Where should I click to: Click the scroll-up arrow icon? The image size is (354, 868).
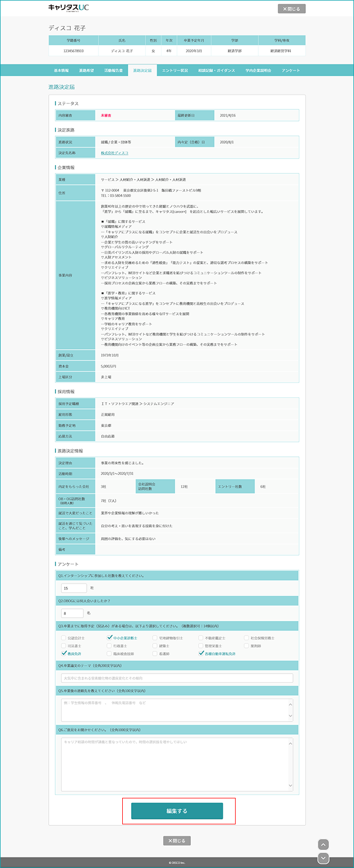pyautogui.click(x=324, y=845)
